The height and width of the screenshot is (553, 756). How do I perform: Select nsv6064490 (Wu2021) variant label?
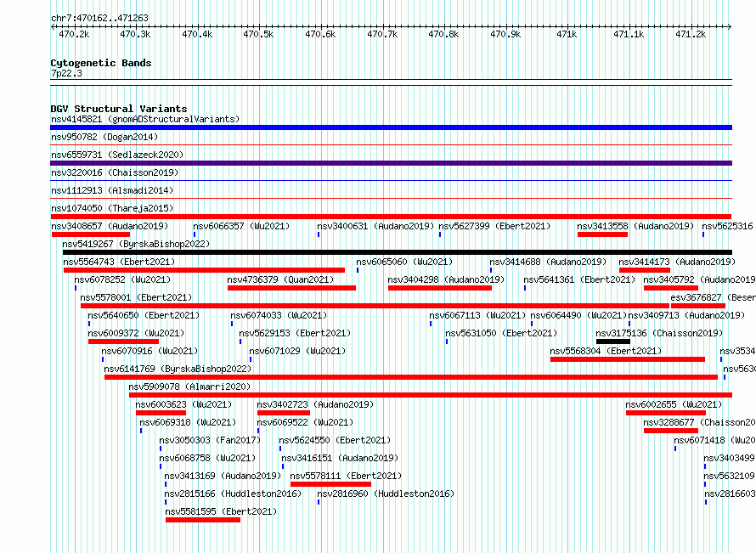tap(579, 315)
